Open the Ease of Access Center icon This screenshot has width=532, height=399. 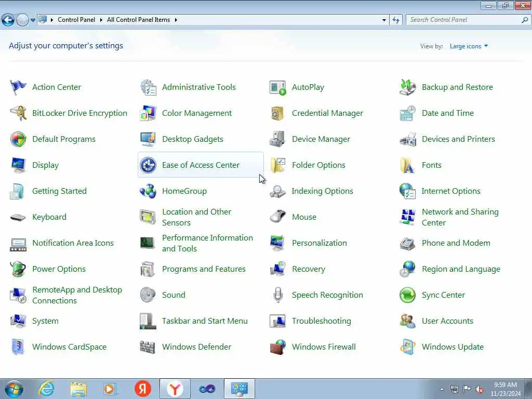pos(148,165)
